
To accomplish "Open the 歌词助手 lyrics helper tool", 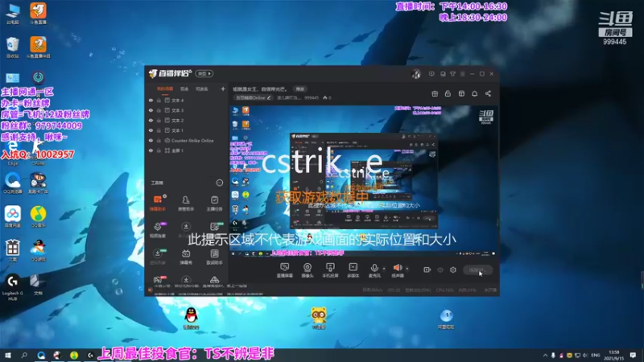I will 214,257.
